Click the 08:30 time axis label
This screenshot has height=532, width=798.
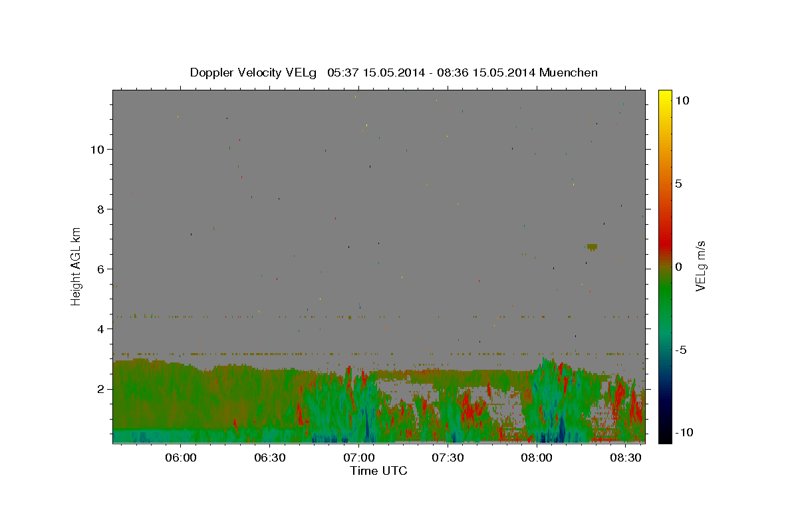[x=626, y=458]
